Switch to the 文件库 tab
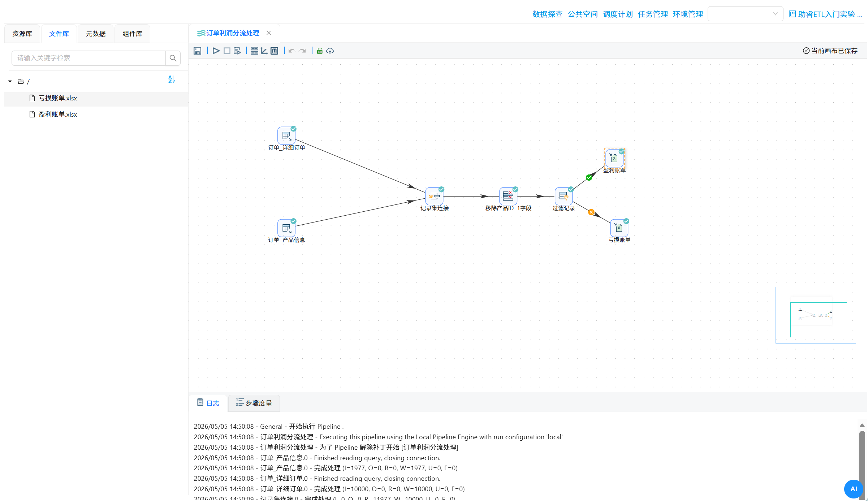Screen dimensions: 868x501 (x=59, y=34)
